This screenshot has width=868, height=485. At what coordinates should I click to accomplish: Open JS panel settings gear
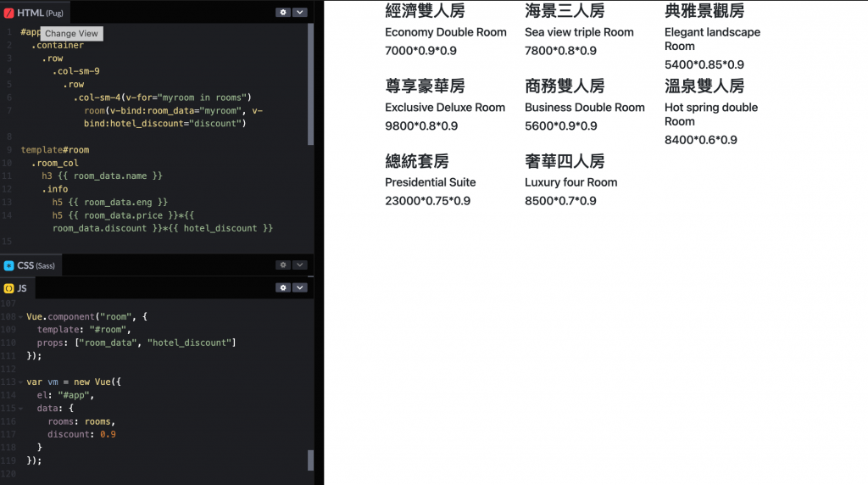[x=283, y=288]
